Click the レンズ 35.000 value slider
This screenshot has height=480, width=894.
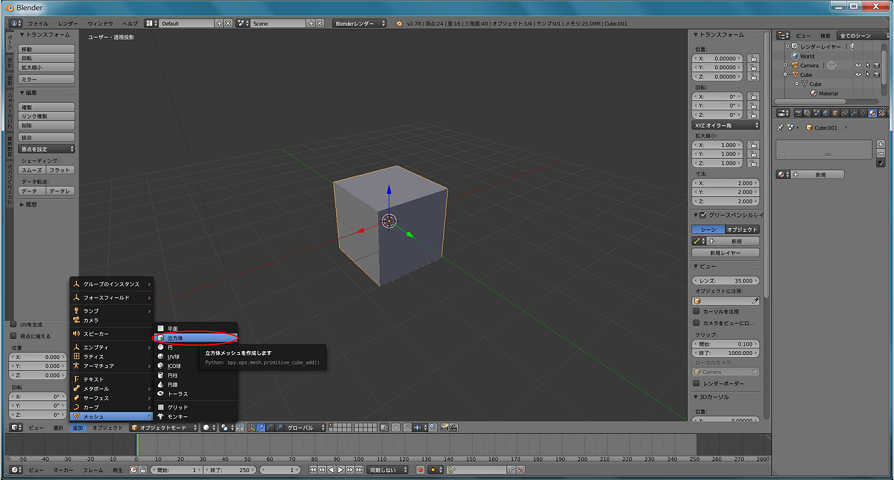726,281
